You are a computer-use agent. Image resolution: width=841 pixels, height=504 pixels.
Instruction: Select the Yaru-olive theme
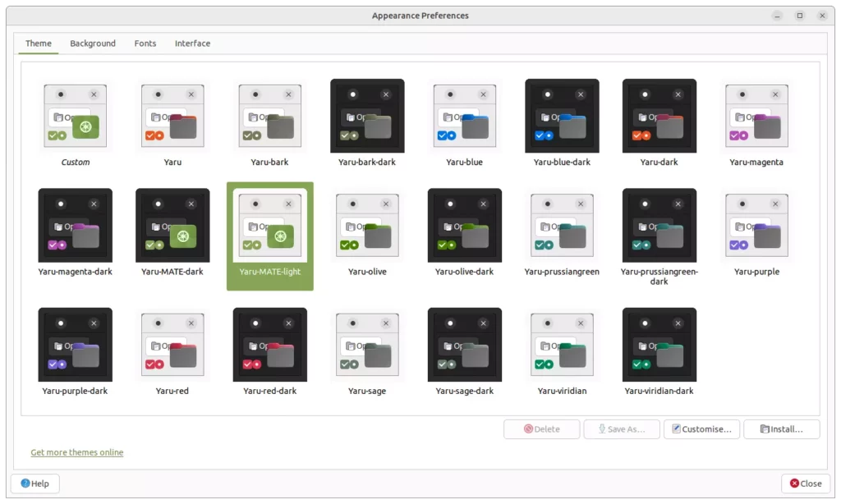point(367,225)
